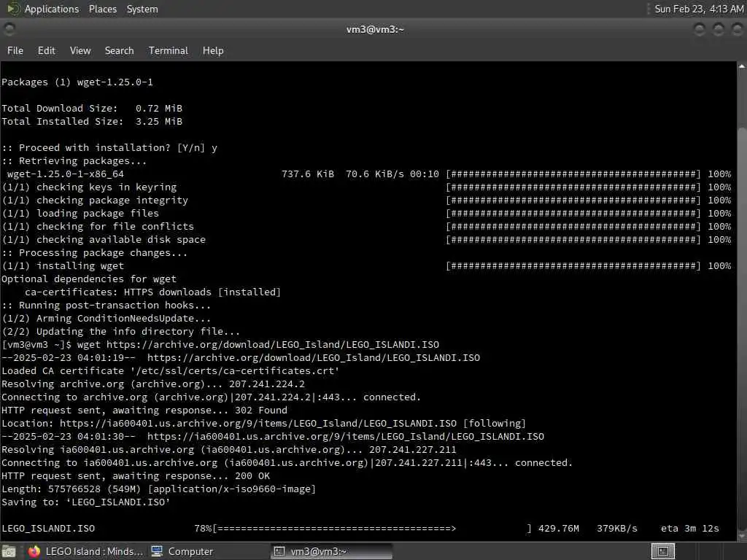Click the '429.76M' downloaded amount

click(x=558, y=529)
